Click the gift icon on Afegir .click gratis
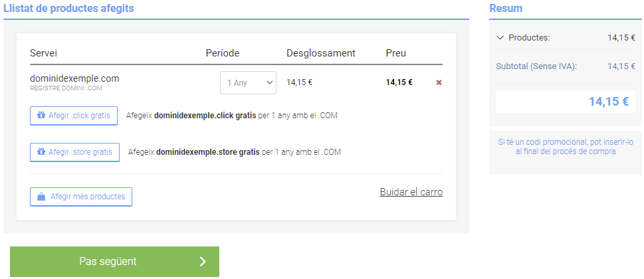The width and height of the screenshot is (644, 279). pos(41,115)
